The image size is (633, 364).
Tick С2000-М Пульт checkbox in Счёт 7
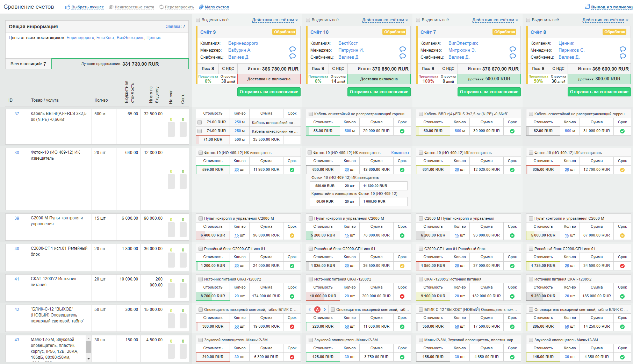421,218
